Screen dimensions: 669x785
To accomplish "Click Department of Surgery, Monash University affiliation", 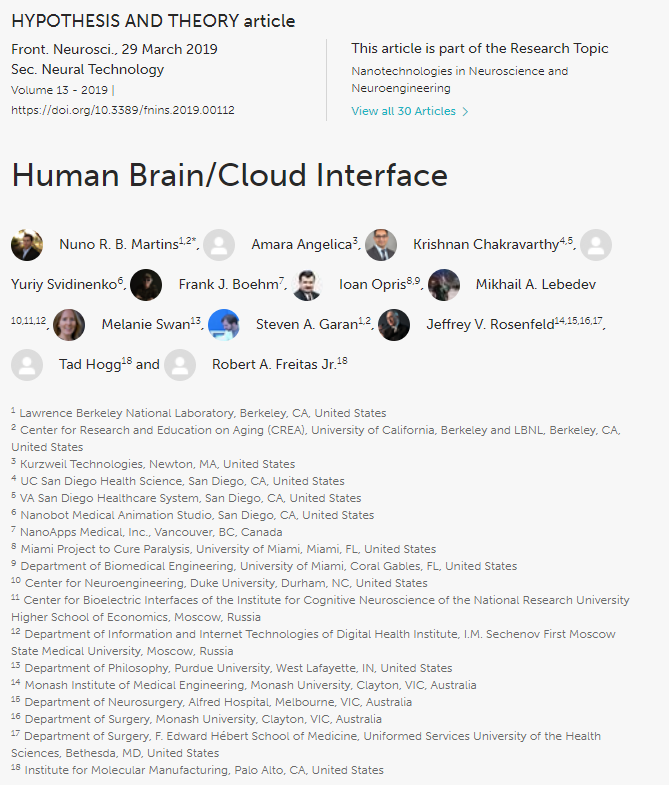I will coord(196,719).
